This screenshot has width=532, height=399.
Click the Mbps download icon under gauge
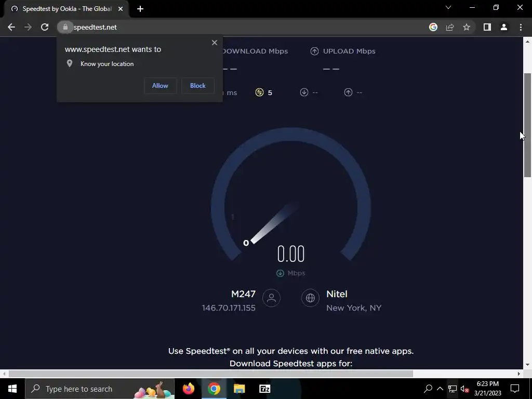280,273
